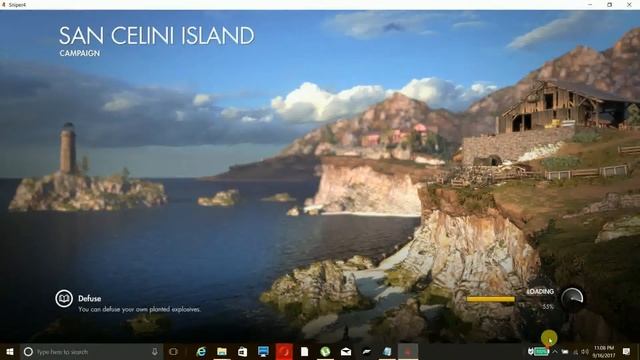Screen dimensions: 640x360
Task: Click the 55% loading percentage
Action: point(548,307)
